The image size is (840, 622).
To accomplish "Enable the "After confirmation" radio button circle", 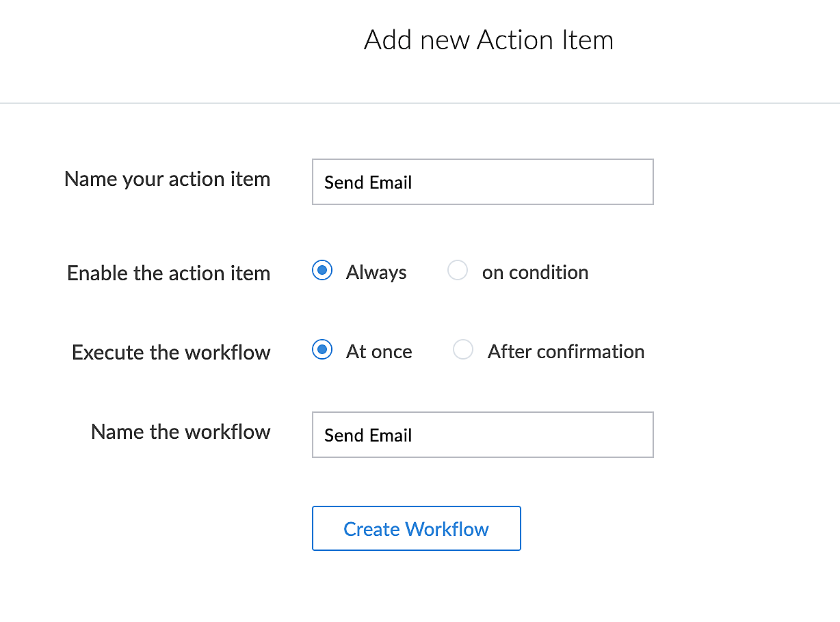I will click(463, 350).
